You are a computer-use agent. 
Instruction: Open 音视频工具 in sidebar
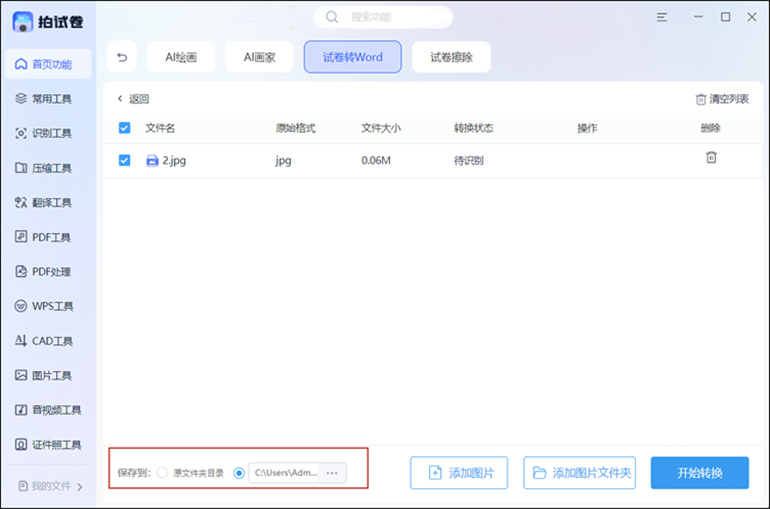point(48,410)
